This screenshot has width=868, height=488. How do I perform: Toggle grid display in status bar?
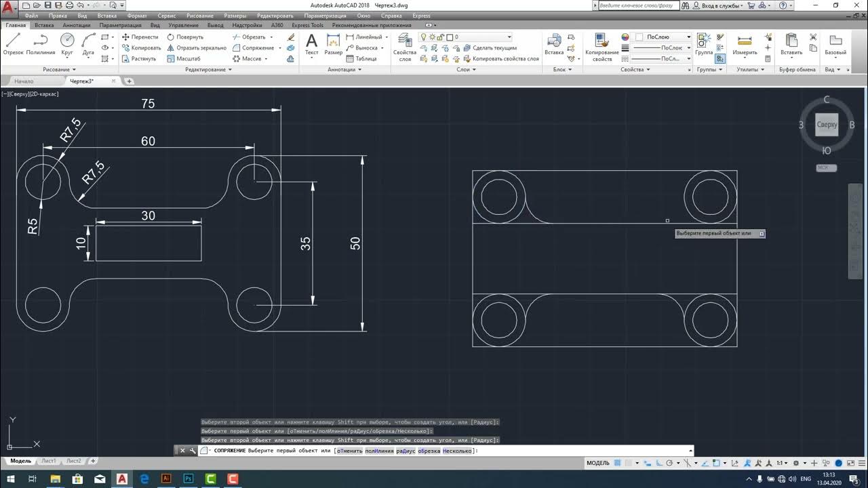619,463
